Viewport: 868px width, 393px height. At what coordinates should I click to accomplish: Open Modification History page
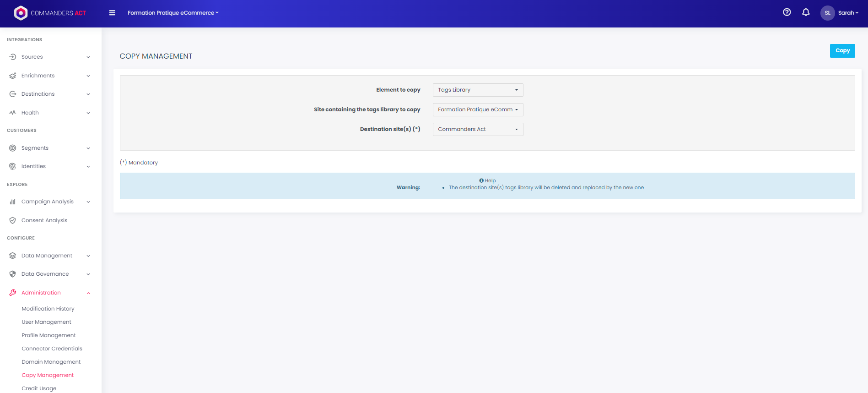48,309
